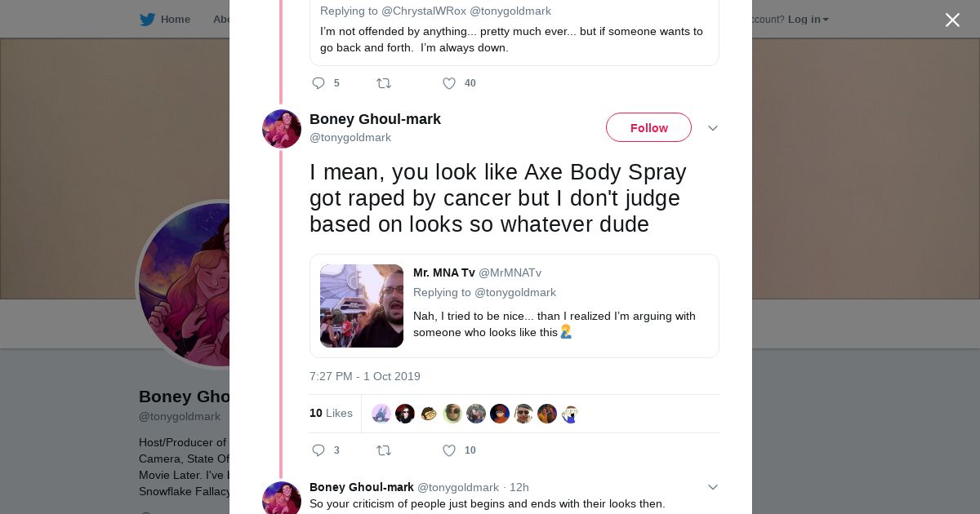This screenshot has width=980, height=514.
Task: Click the Twitter bird Home icon
Action: click(x=147, y=20)
